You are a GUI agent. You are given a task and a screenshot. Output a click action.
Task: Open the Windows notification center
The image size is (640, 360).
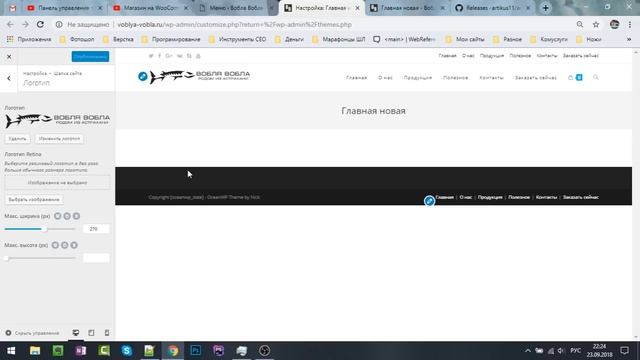pyautogui.click(x=624, y=351)
